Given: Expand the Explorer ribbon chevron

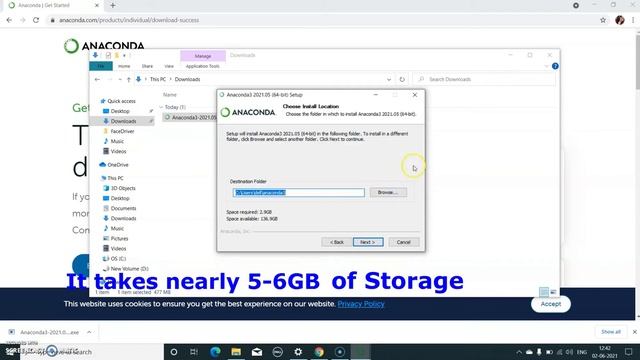Looking at the screenshot, I should coord(547,66).
